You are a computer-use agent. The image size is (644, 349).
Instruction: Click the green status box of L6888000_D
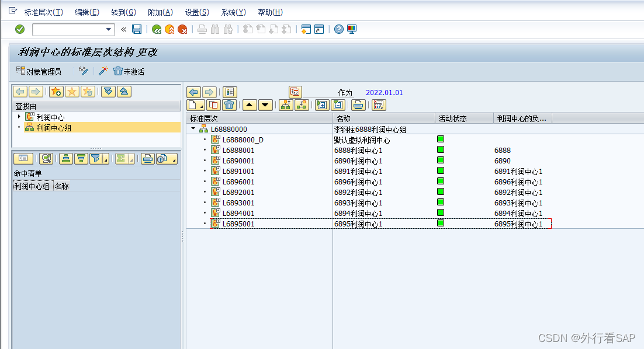click(441, 139)
